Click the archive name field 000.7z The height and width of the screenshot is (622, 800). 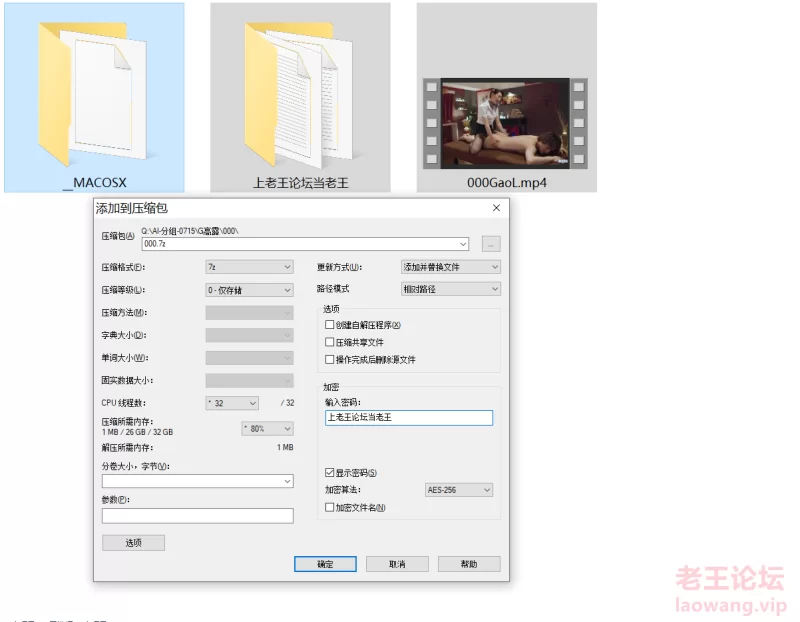pyautogui.click(x=305, y=244)
